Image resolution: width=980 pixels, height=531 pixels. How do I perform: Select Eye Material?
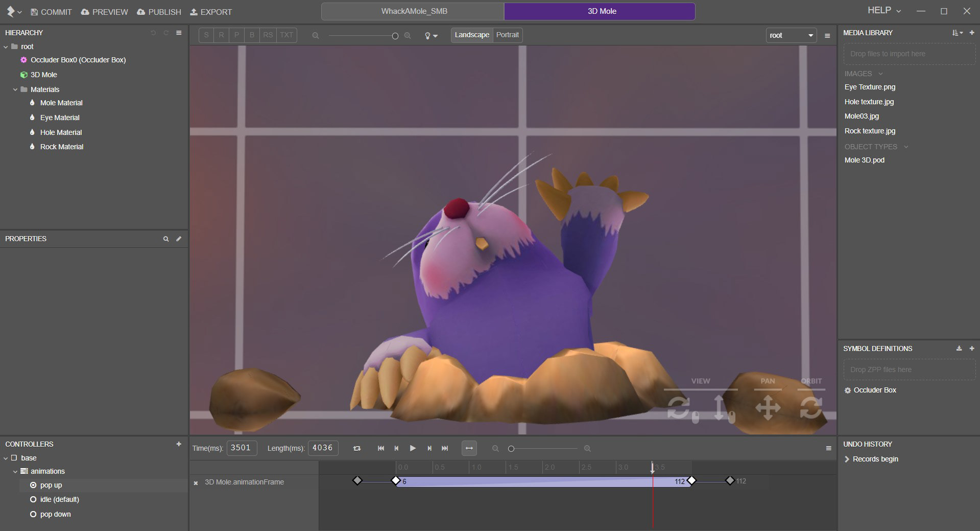coord(60,118)
